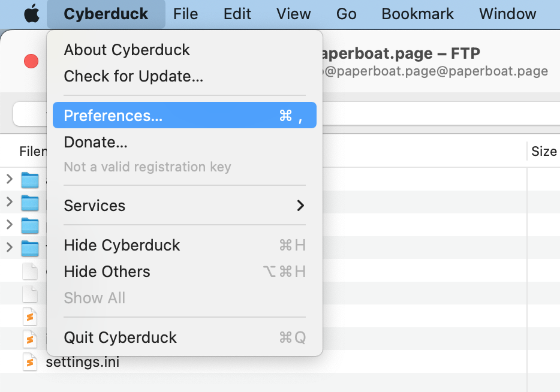Select the first blank document file icon
This screenshot has width=560, height=392.
pos(29,271)
